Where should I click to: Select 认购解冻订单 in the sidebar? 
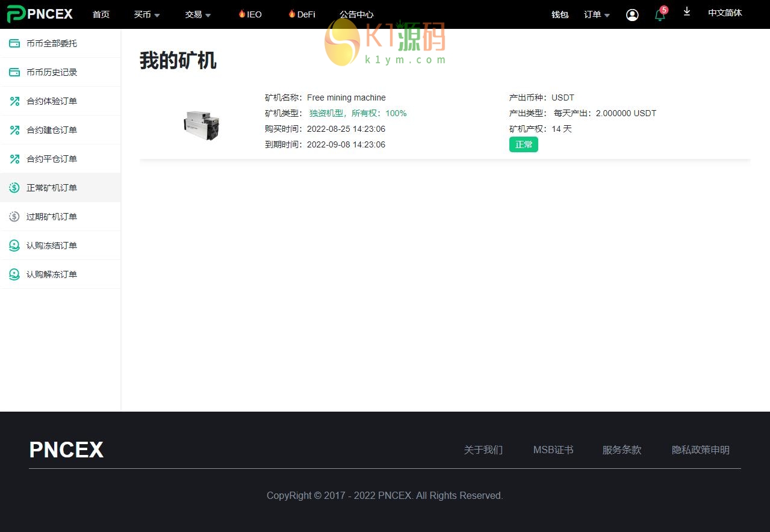60,274
